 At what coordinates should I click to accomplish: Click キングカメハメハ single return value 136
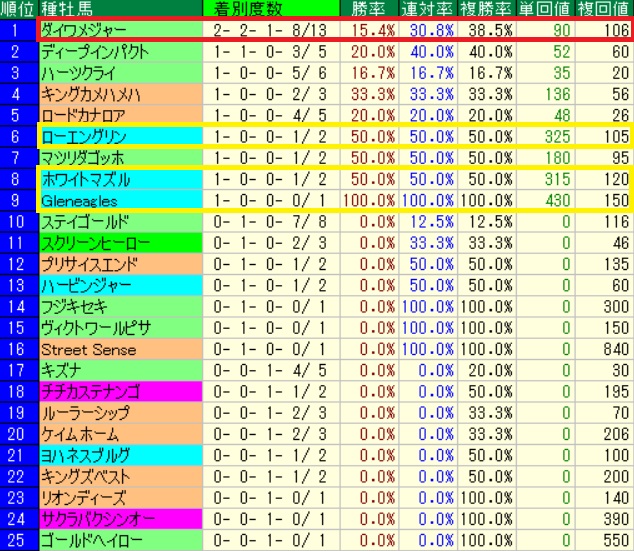[558, 94]
